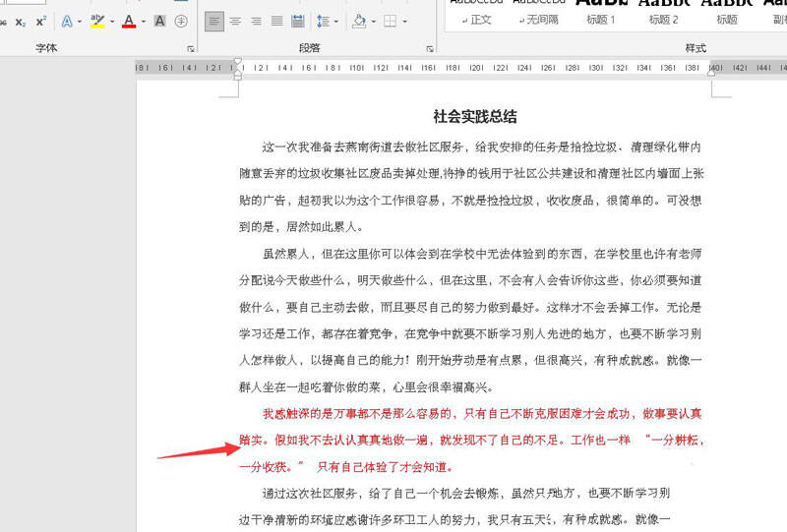The width and height of the screenshot is (787, 532).
Task: Open the shading color dropdown arrow
Action: [x=375, y=21]
